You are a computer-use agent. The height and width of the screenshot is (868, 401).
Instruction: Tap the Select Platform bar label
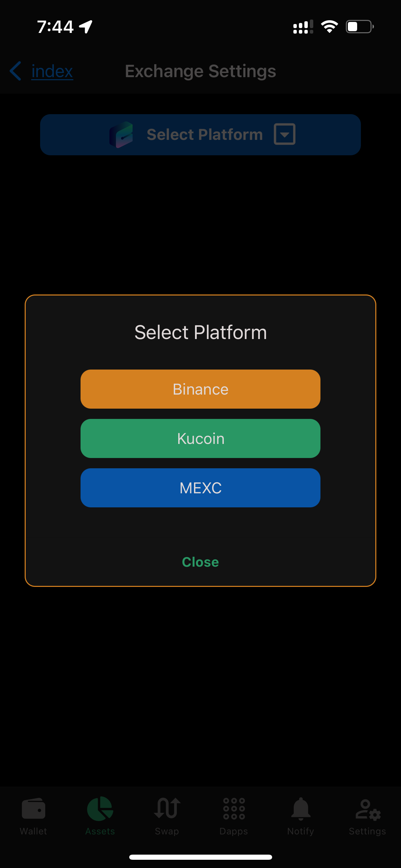coord(205,134)
